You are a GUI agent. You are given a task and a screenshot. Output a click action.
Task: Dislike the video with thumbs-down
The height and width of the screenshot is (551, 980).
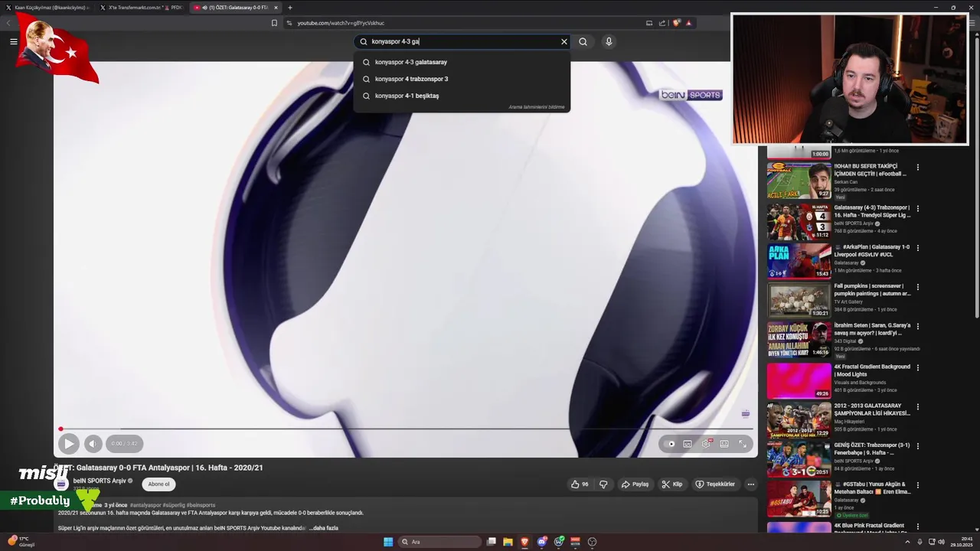tap(603, 484)
